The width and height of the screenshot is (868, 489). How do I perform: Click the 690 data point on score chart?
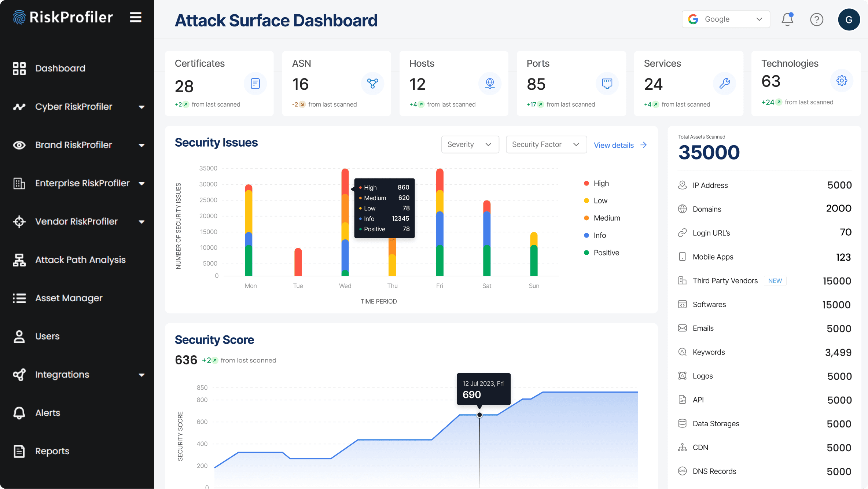tap(479, 415)
